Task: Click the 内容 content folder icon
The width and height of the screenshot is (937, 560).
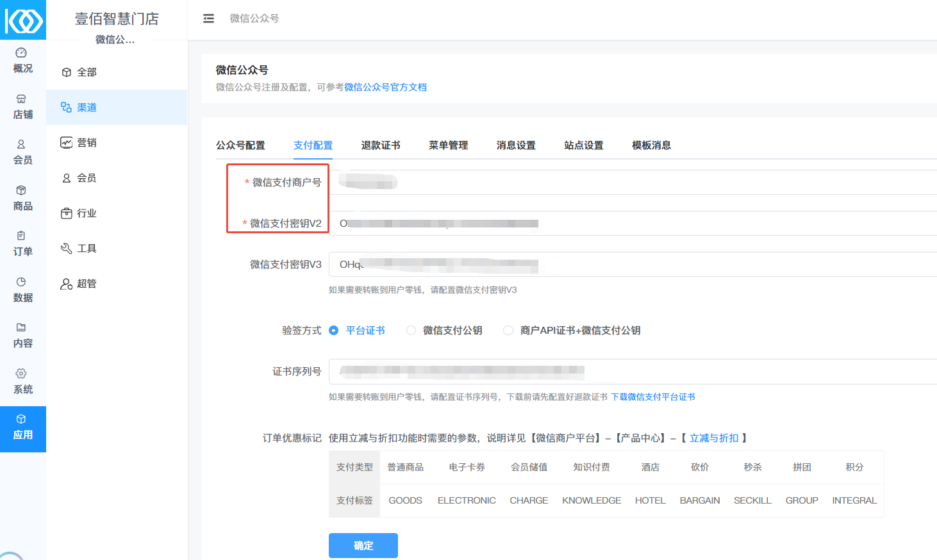Action: 21,327
